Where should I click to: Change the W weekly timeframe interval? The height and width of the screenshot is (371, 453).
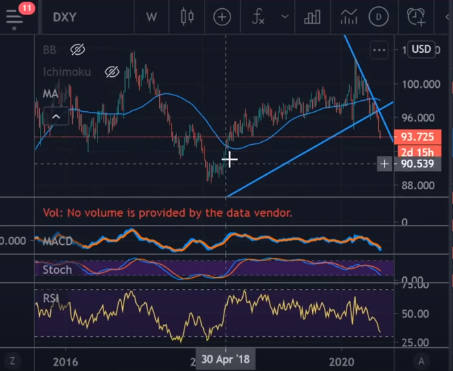[151, 17]
